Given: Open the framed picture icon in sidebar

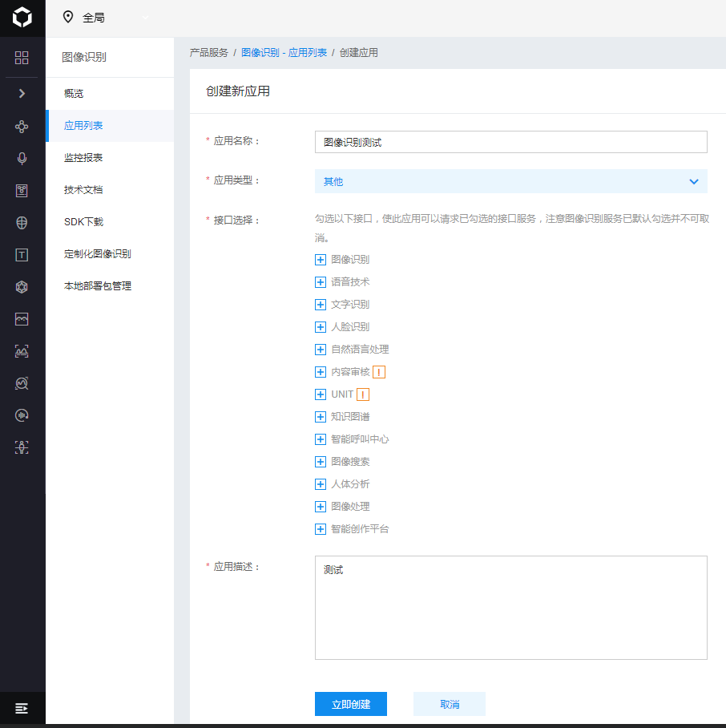Looking at the screenshot, I should point(22,319).
